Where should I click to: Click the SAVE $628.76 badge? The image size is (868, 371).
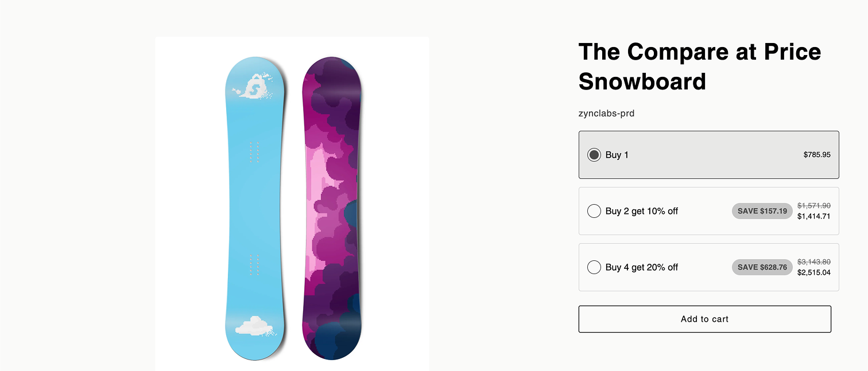762,267
